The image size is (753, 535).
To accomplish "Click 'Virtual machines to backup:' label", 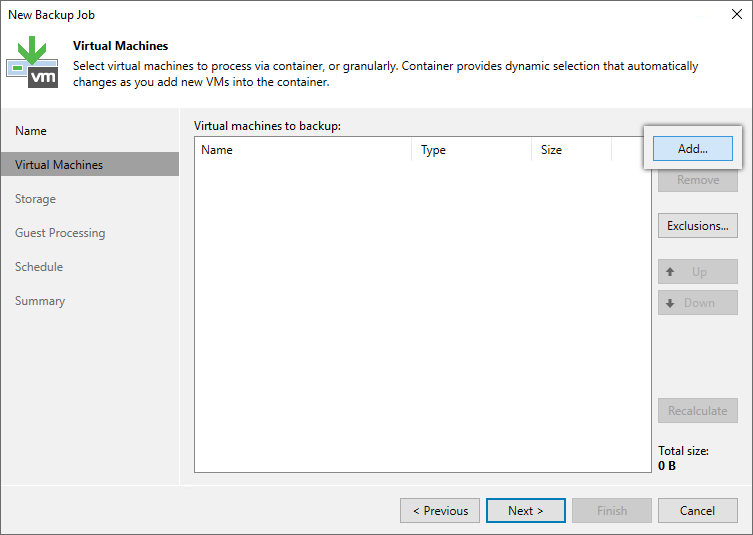I will pyautogui.click(x=267, y=126).
